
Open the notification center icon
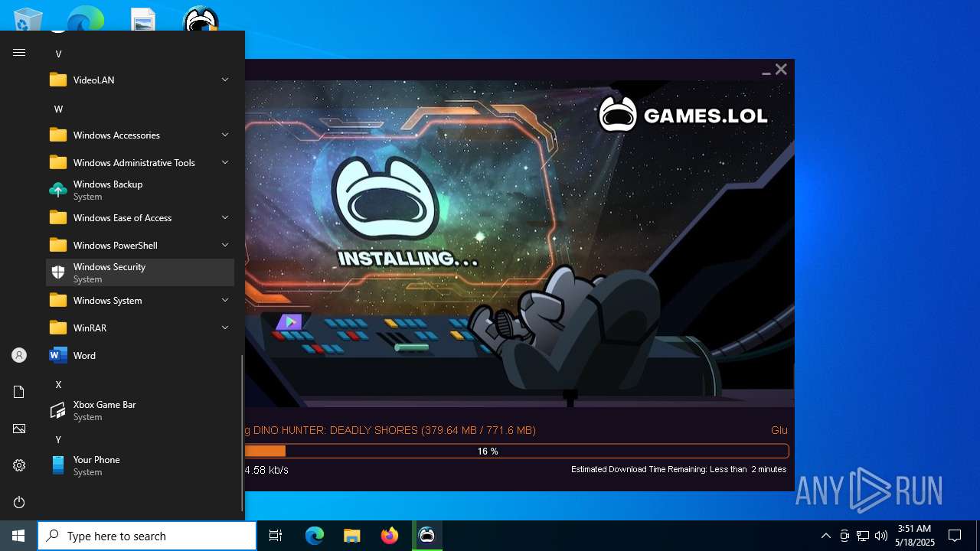click(x=955, y=536)
